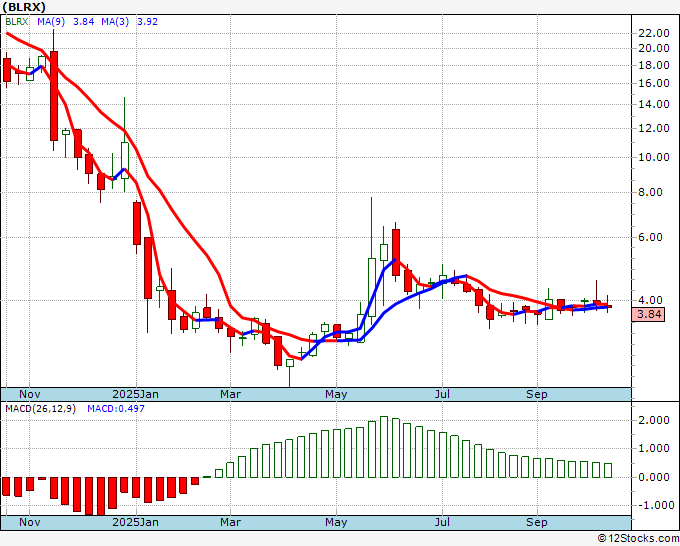This screenshot has width=680, height=546.
Task: Click the 10.00 price axis label
Action: [x=654, y=157]
